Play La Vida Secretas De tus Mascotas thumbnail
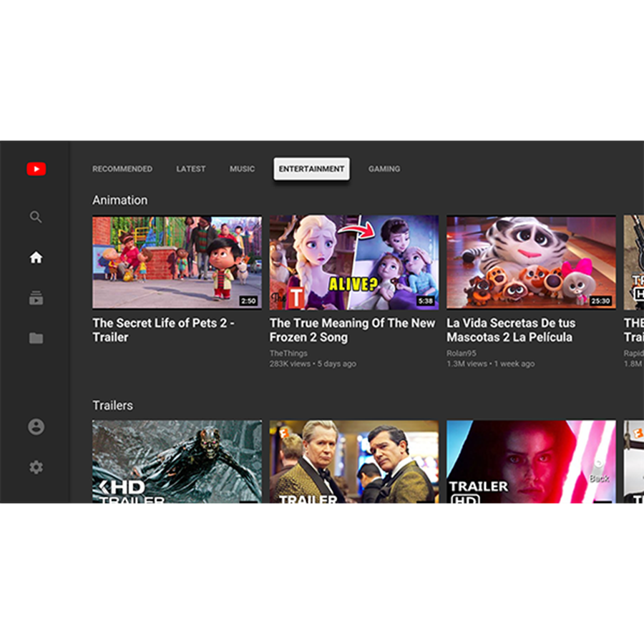The height and width of the screenshot is (644, 644). [531, 263]
